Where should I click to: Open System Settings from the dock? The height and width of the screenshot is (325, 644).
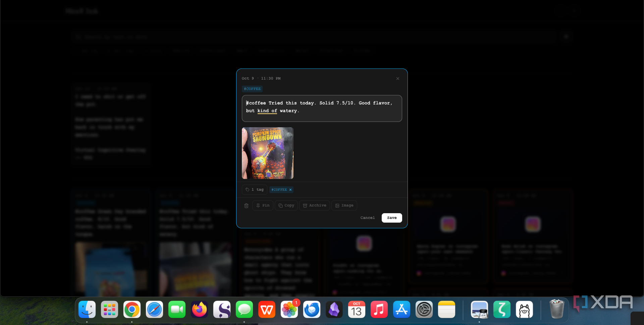(424, 309)
